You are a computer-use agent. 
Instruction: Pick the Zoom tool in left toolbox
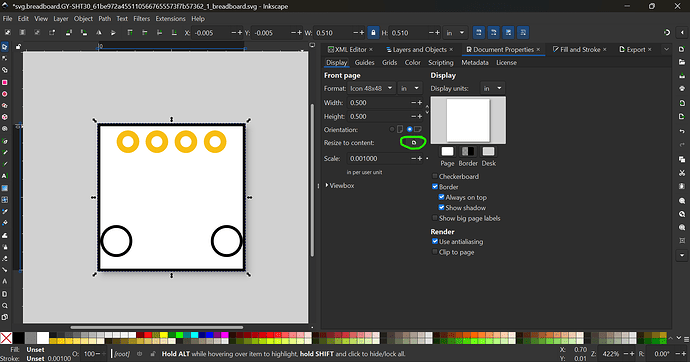(5, 305)
